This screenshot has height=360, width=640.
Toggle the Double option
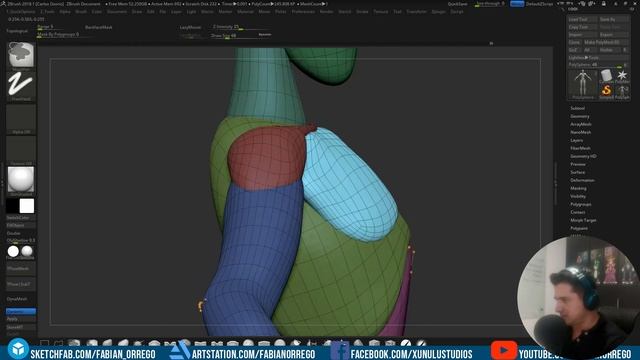click(14, 233)
